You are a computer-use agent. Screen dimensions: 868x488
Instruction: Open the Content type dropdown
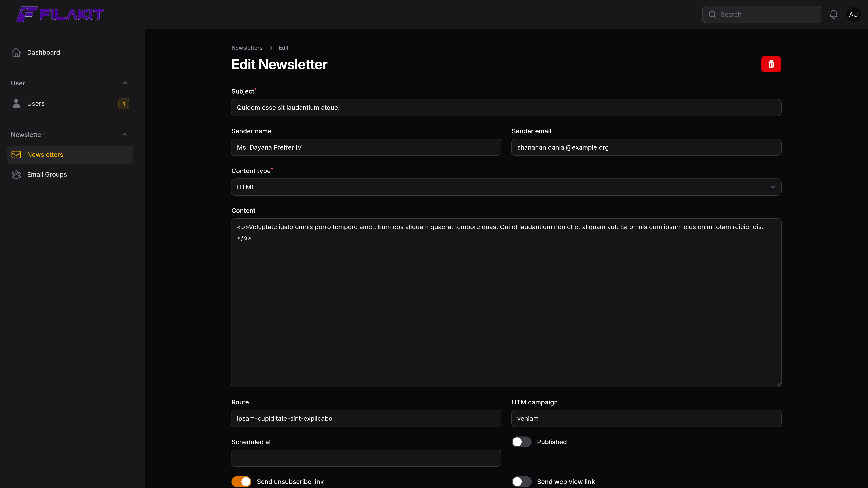pyautogui.click(x=506, y=187)
